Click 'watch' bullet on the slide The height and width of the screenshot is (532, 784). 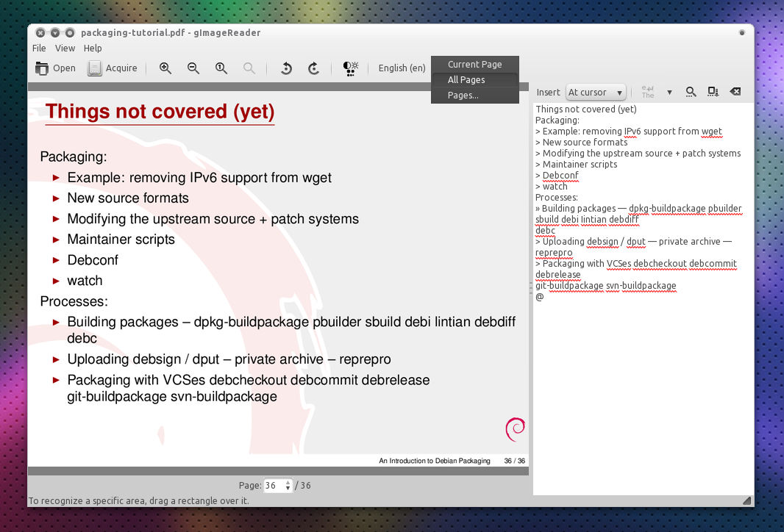point(85,281)
